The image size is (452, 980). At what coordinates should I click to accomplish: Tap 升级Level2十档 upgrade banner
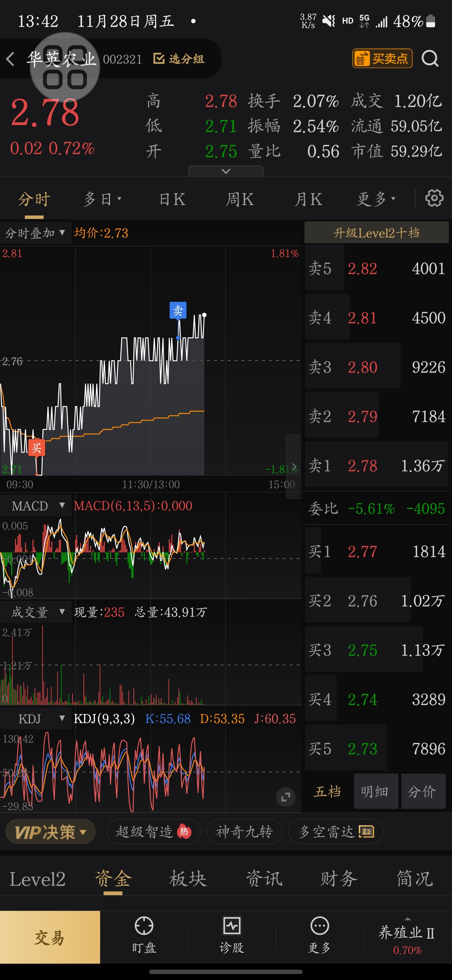(376, 232)
